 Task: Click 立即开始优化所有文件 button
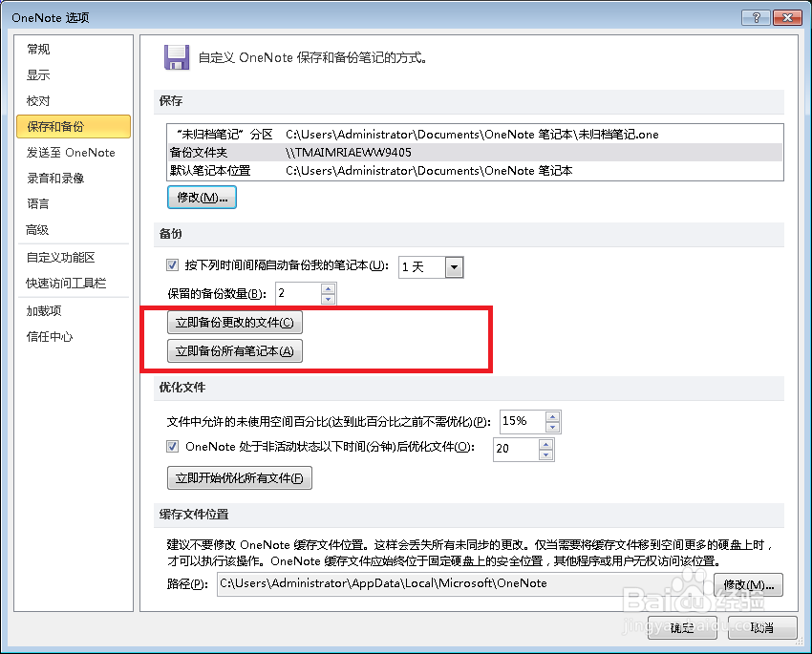[x=239, y=477]
